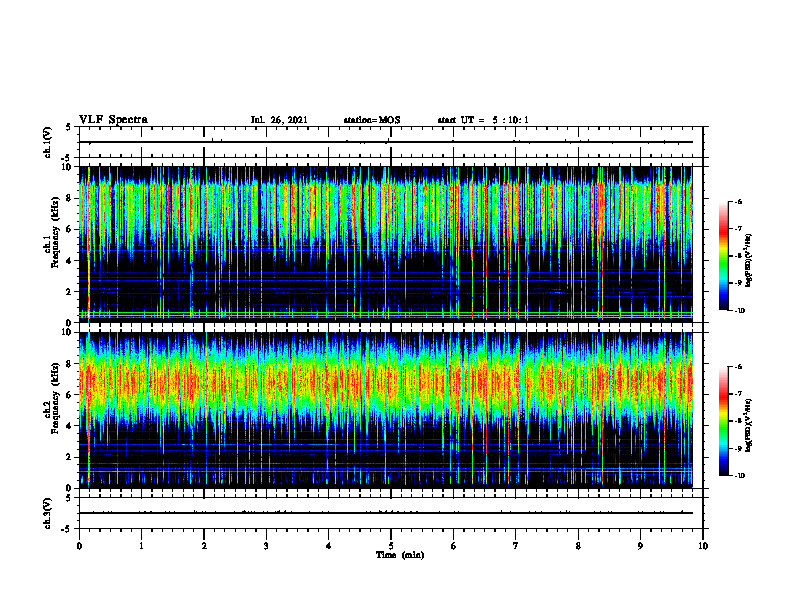Click the time axis tick label "8"
Screen dimensions: 792x612
click(578, 546)
